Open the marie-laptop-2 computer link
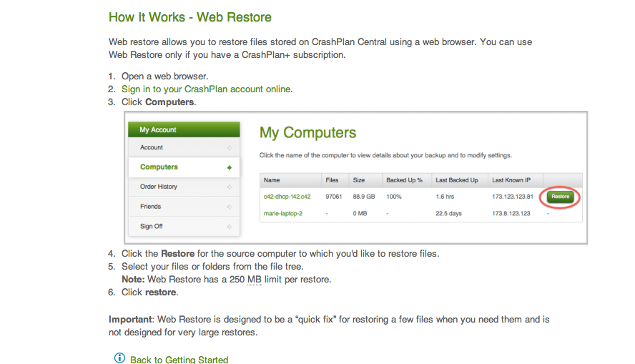Screen dimensions: 635x364 pyautogui.click(x=283, y=213)
